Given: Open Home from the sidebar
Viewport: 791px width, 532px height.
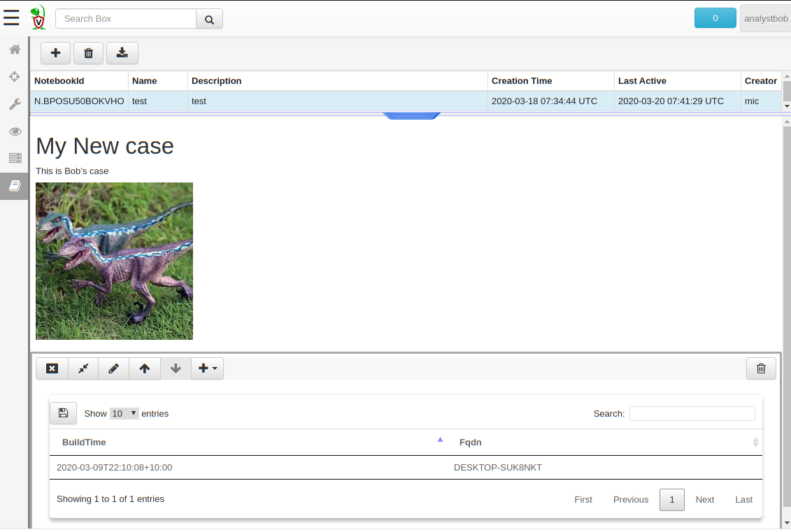Looking at the screenshot, I should pos(14,50).
